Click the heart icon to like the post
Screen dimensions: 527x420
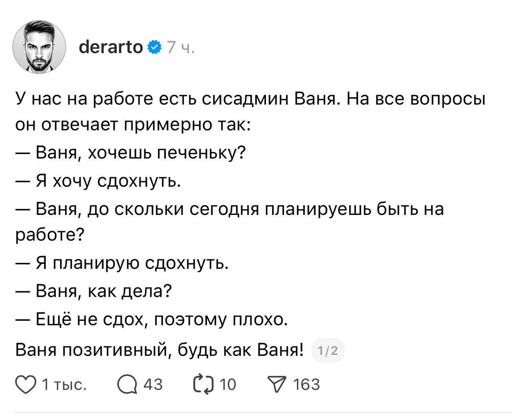(26, 385)
